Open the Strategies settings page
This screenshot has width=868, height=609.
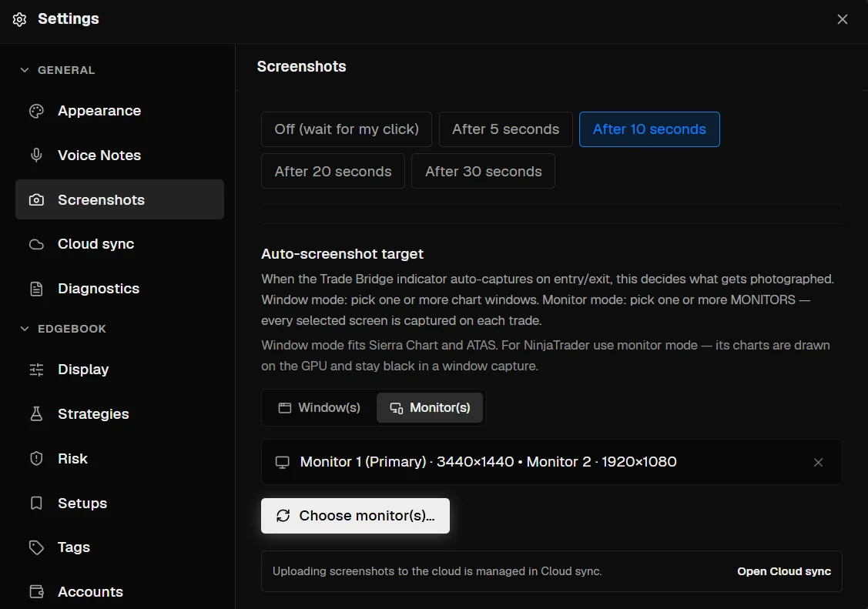click(119, 413)
